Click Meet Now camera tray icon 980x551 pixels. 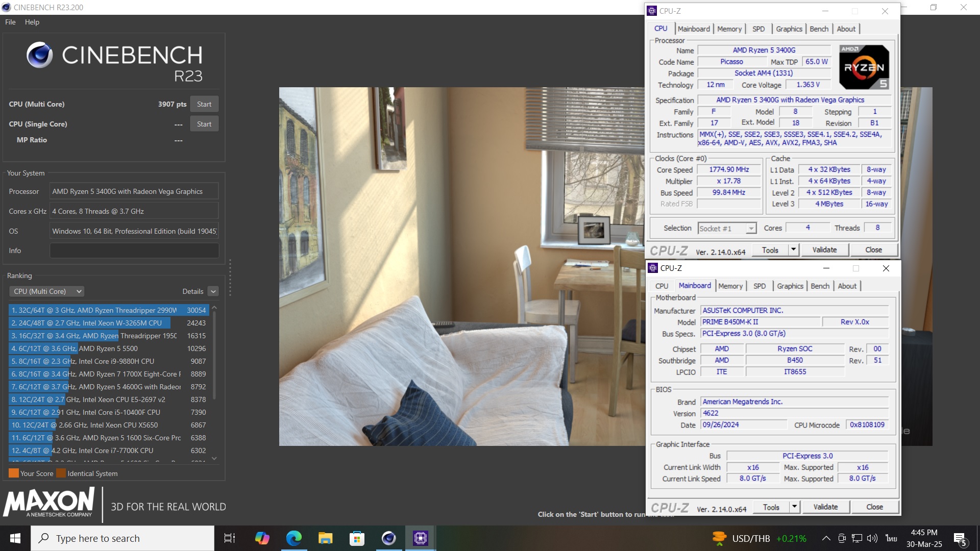(x=842, y=538)
